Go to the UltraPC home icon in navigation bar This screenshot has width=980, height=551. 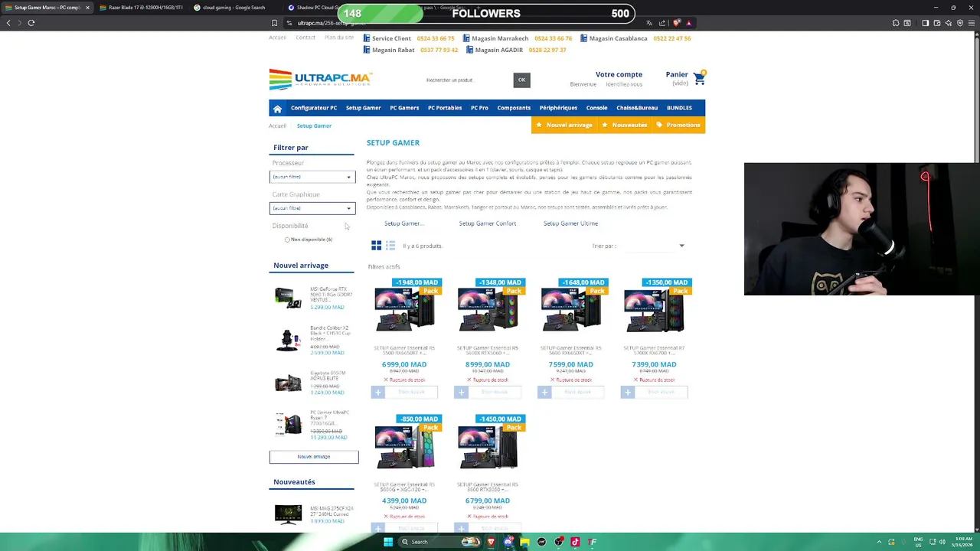[277, 109]
